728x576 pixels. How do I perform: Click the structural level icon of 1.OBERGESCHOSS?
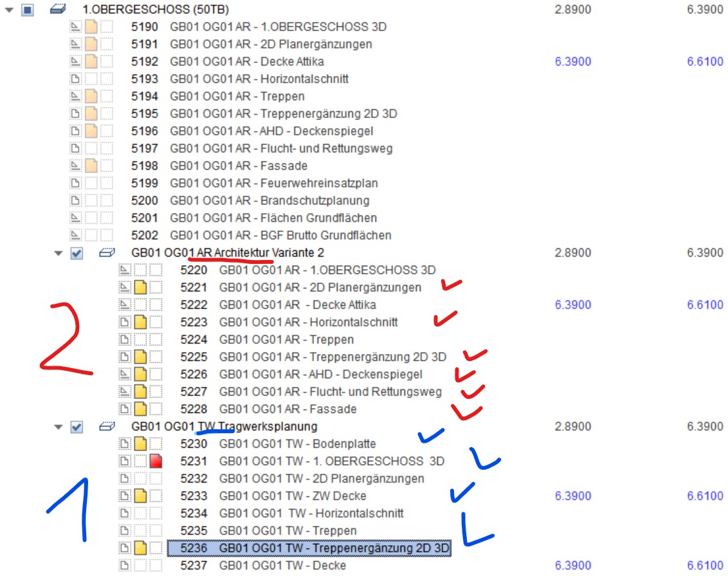57,10
